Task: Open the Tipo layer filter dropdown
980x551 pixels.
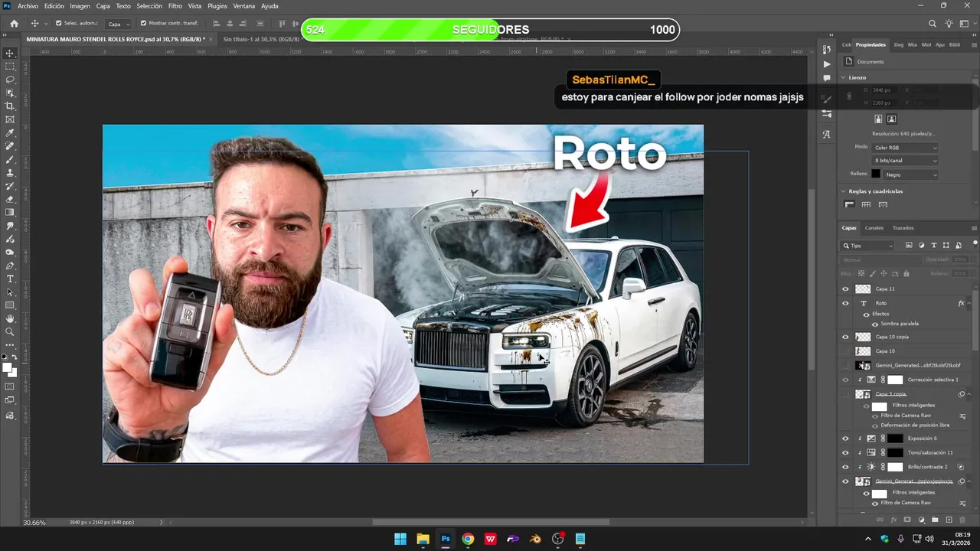Action: tap(867, 246)
